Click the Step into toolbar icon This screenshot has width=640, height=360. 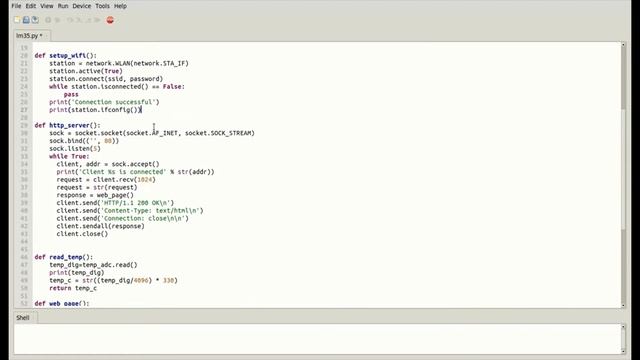tap(79, 20)
